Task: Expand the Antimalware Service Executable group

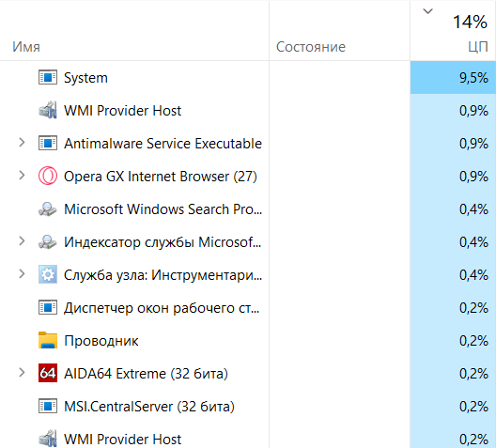Action: point(22,143)
